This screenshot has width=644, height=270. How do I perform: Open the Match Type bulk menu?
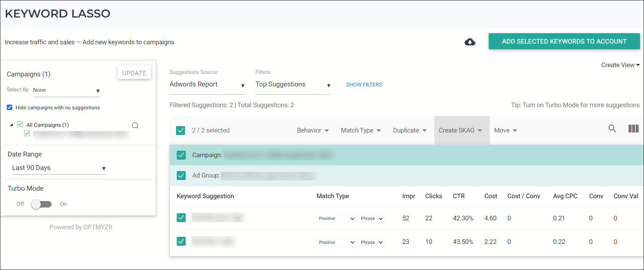[361, 130]
